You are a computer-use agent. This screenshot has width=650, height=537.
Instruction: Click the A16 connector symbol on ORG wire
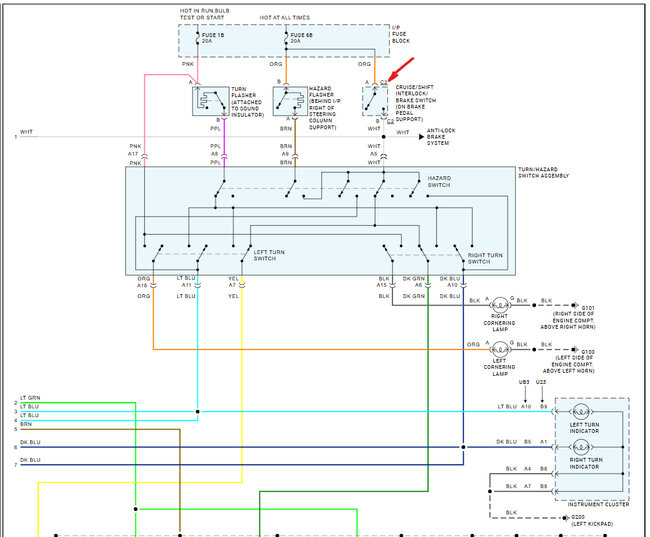tap(153, 286)
